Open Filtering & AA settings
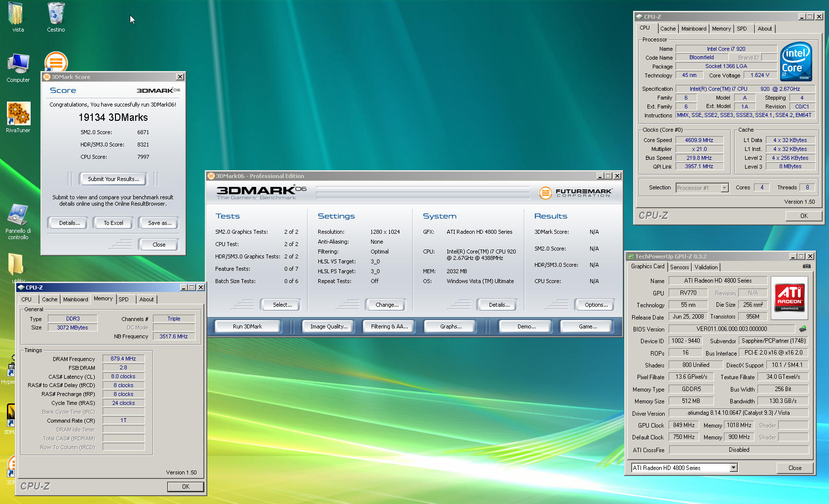The height and width of the screenshot is (504, 829). [389, 326]
